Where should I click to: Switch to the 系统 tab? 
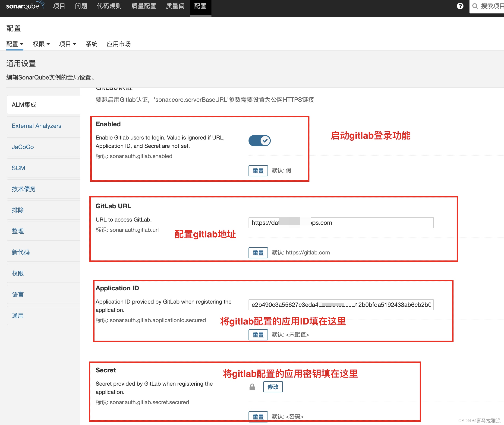(x=91, y=44)
